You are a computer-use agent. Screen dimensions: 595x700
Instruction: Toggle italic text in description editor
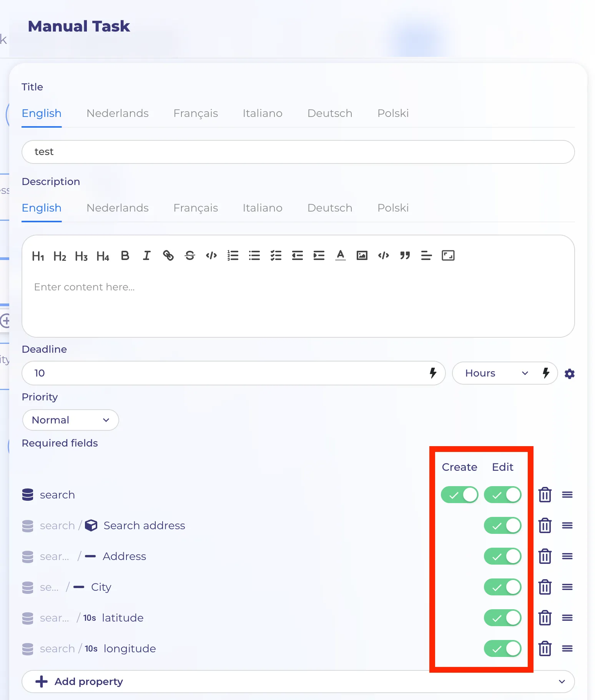pyautogui.click(x=146, y=255)
